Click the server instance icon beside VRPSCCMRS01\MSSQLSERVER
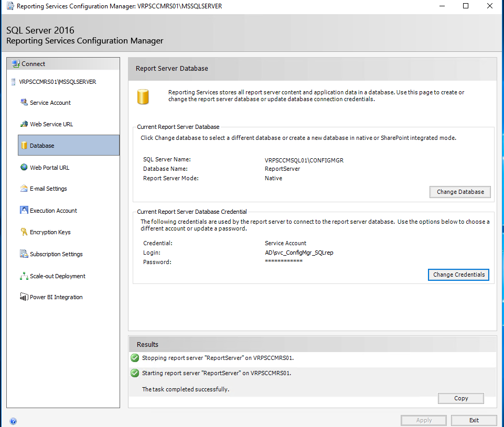This screenshot has height=427, width=504. (13, 82)
